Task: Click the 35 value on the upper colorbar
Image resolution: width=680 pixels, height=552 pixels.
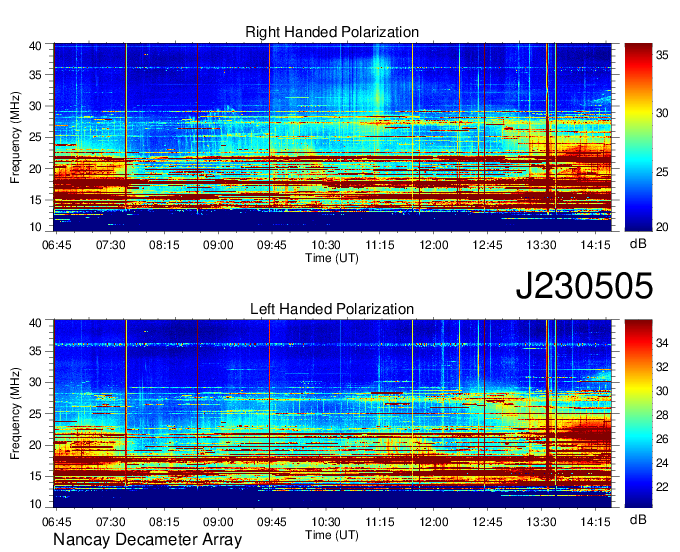Action: (662, 55)
